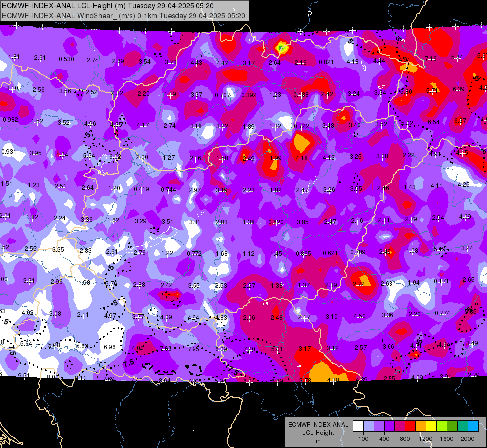Pick the sky blue legend swatch

(474, 426)
